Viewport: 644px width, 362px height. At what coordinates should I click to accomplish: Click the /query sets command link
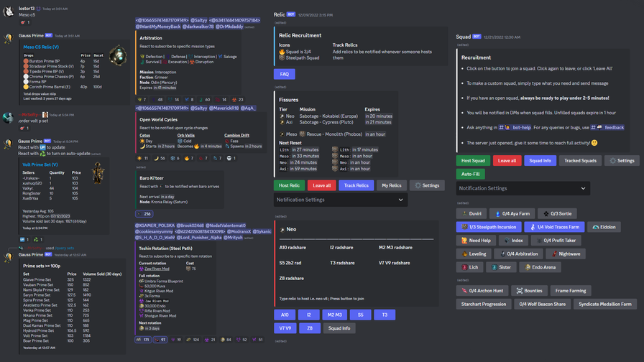tap(64, 248)
